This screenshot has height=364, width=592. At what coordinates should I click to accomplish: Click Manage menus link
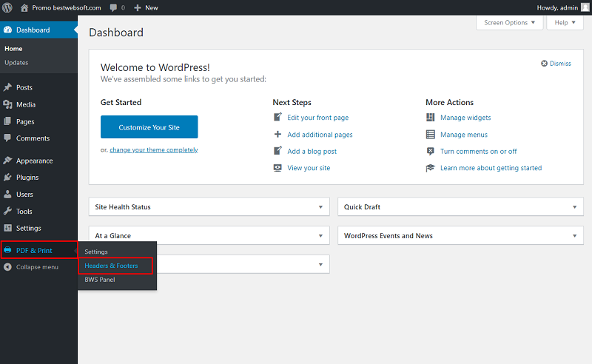pos(464,135)
